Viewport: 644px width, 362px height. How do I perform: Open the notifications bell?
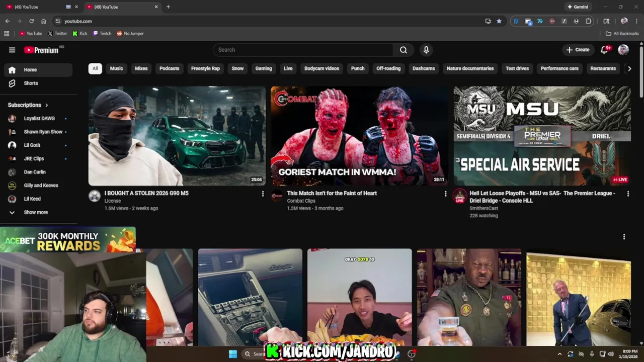point(605,50)
